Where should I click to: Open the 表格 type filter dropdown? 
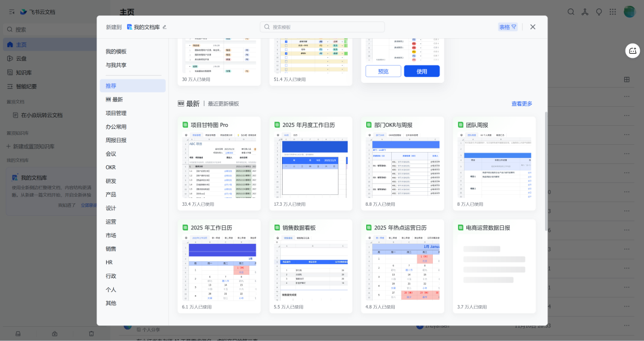[x=507, y=27]
